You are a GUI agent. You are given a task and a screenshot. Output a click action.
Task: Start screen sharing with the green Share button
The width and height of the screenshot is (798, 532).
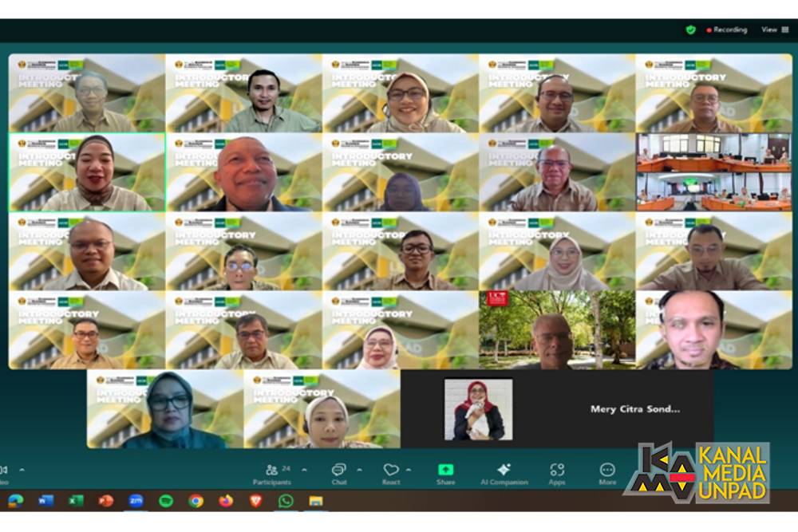[x=445, y=472]
